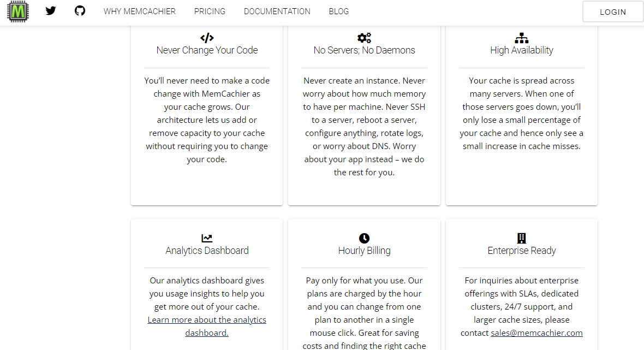The image size is (644, 350).
Task: Click the building icon for Enterprise Ready
Action: (x=522, y=238)
